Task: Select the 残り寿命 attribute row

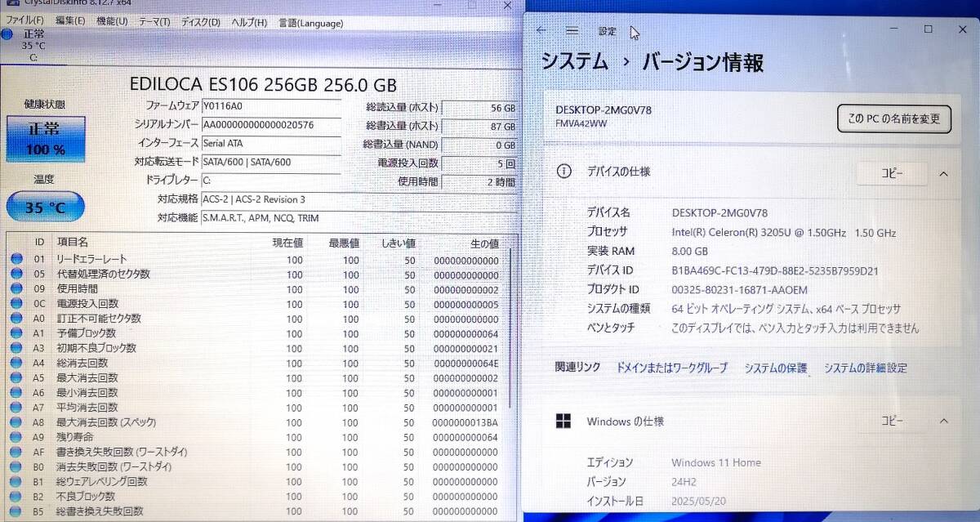Action: point(257,437)
